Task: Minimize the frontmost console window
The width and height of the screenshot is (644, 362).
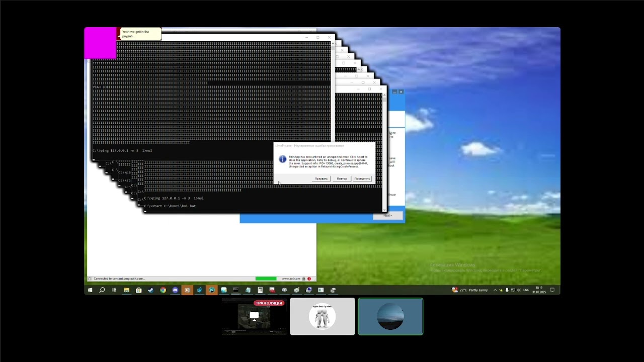Action: click(306, 37)
